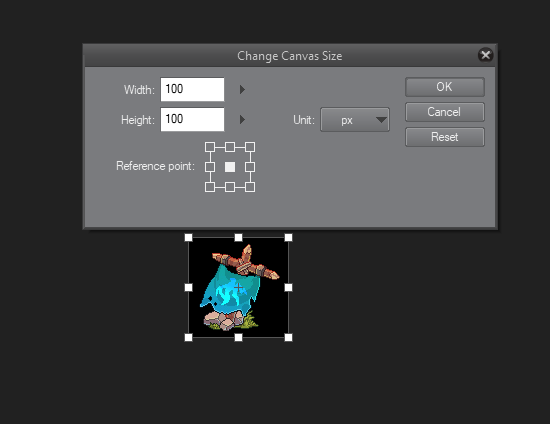Click the canvas center crosshair marker
This screenshot has height=424, width=550.
tap(238, 288)
